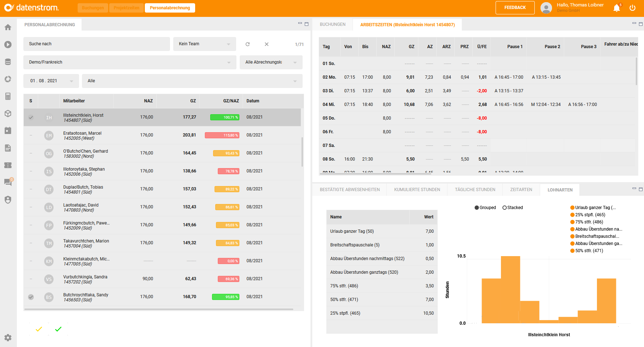Toggle the checkbox for Butchroychttaka Sandy
This screenshot has width=644, height=347.
pyautogui.click(x=31, y=297)
